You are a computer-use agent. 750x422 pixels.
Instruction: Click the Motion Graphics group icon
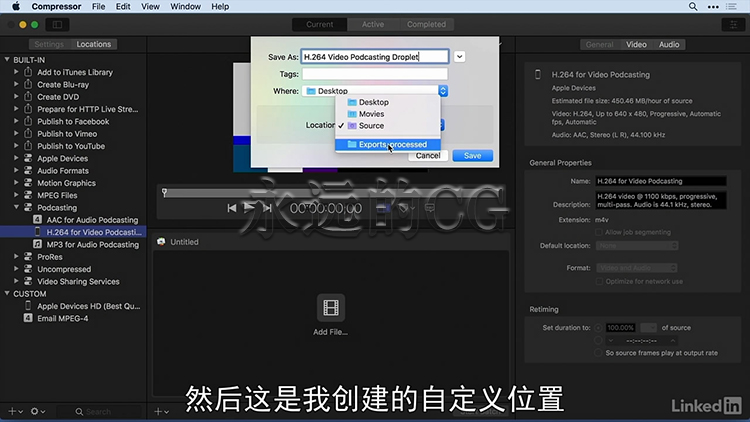click(28, 183)
